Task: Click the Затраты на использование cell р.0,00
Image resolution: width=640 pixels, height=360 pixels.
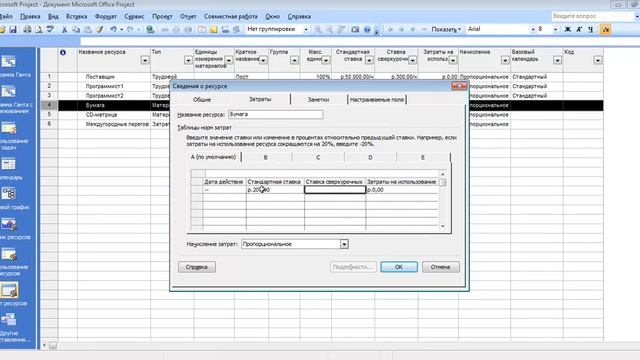Action: coord(402,190)
